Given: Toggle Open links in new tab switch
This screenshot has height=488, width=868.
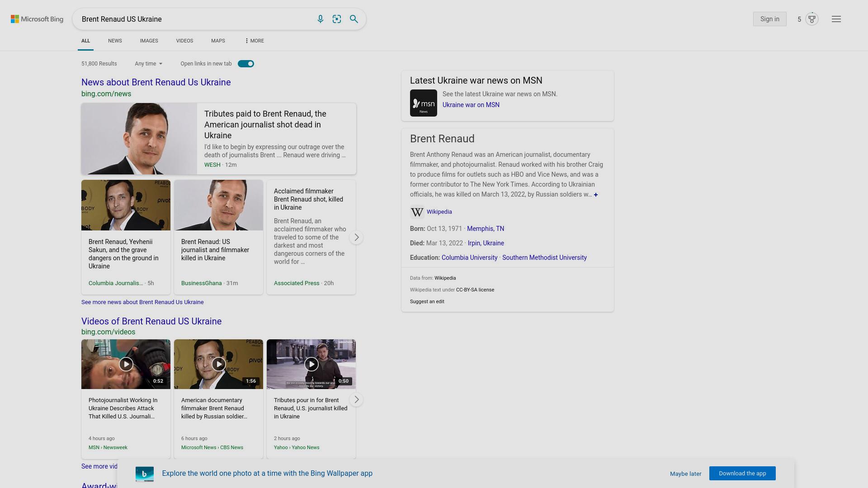Looking at the screenshot, I should [x=246, y=64].
